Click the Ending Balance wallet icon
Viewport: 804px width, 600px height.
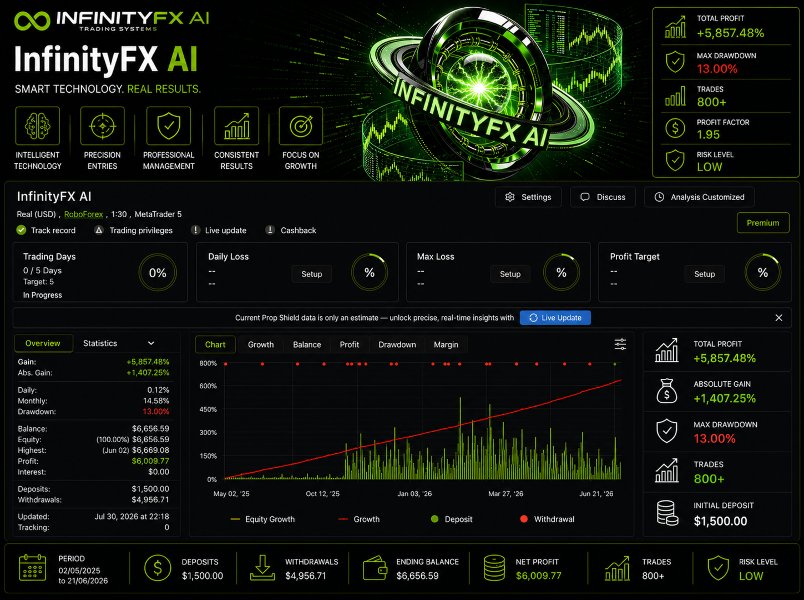[375, 568]
